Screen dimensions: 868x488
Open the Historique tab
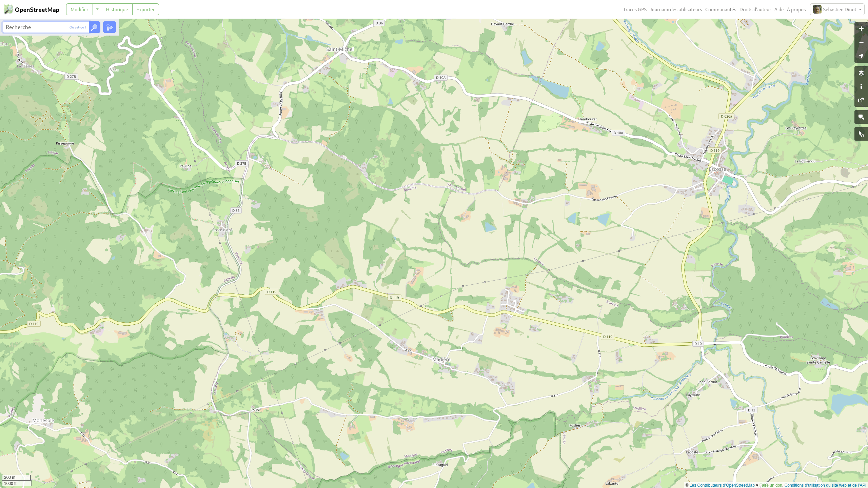point(117,9)
